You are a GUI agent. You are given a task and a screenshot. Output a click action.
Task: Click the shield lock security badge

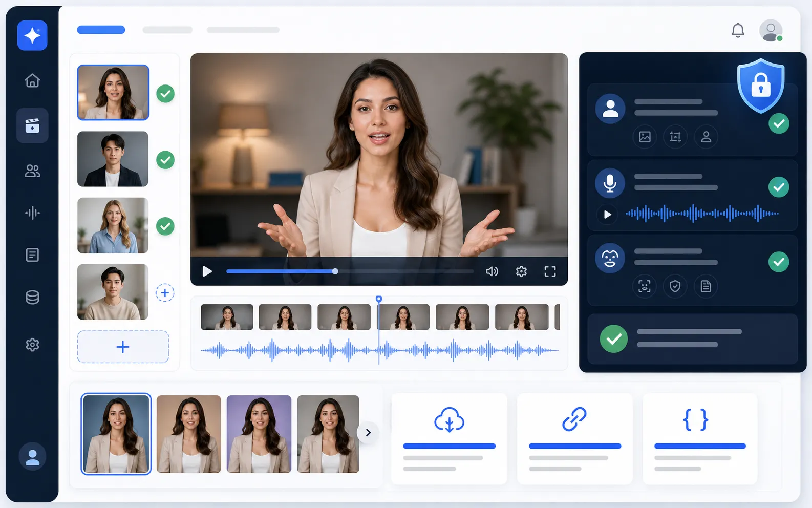click(x=761, y=86)
